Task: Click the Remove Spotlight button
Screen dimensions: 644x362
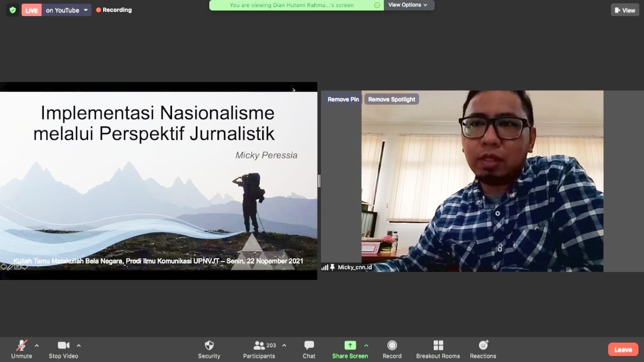Action: point(391,100)
